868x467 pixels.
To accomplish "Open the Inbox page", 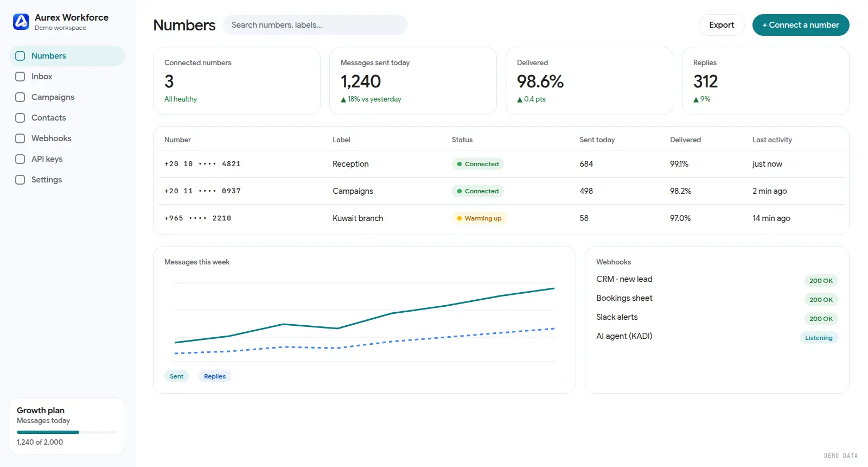I will point(67,77).
